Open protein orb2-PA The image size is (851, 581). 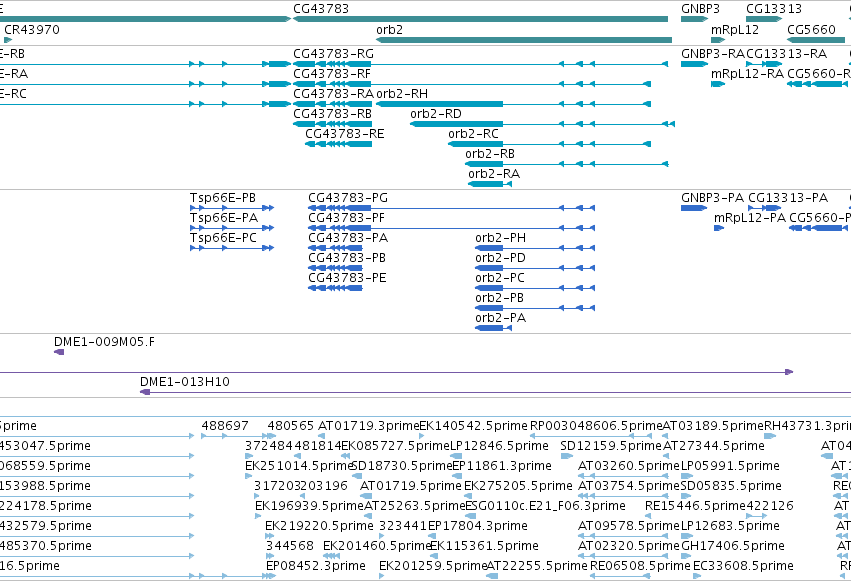(x=500, y=318)
